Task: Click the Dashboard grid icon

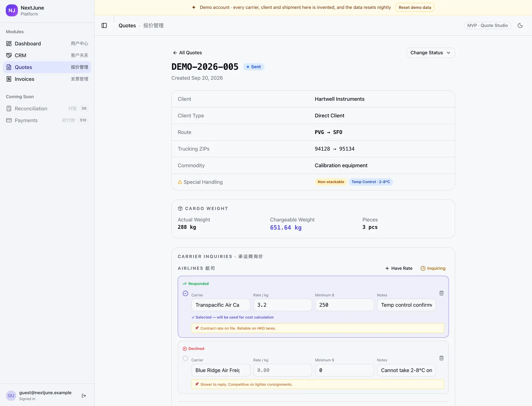Action: (9, 44)
